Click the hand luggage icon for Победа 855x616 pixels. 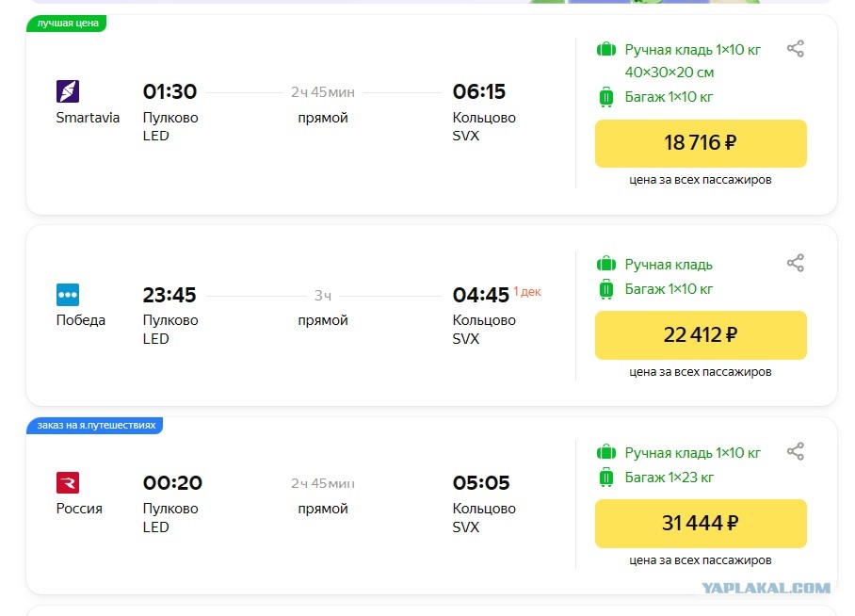[x=606, y=265]
